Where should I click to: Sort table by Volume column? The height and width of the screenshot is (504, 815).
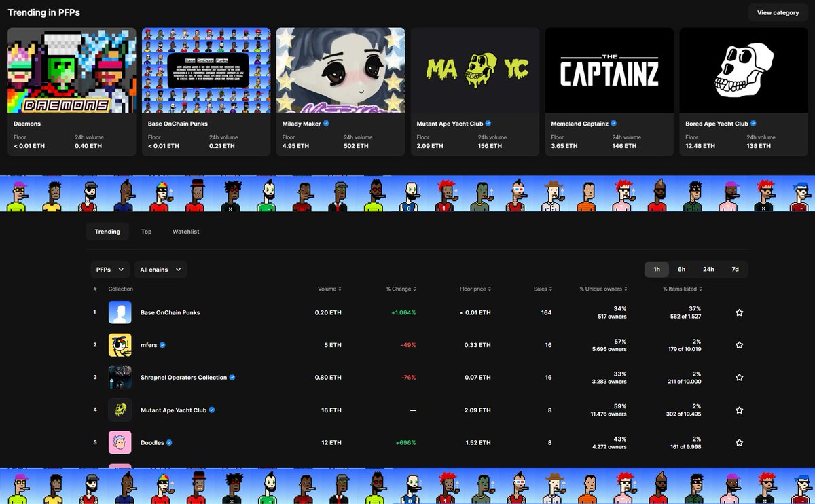[329, 289]
